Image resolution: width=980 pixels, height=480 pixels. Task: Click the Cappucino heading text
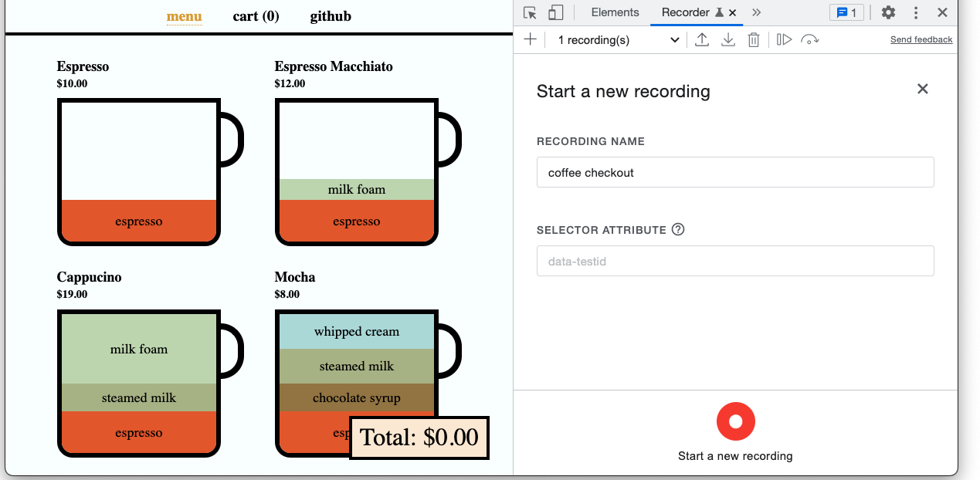coord(89,277)
